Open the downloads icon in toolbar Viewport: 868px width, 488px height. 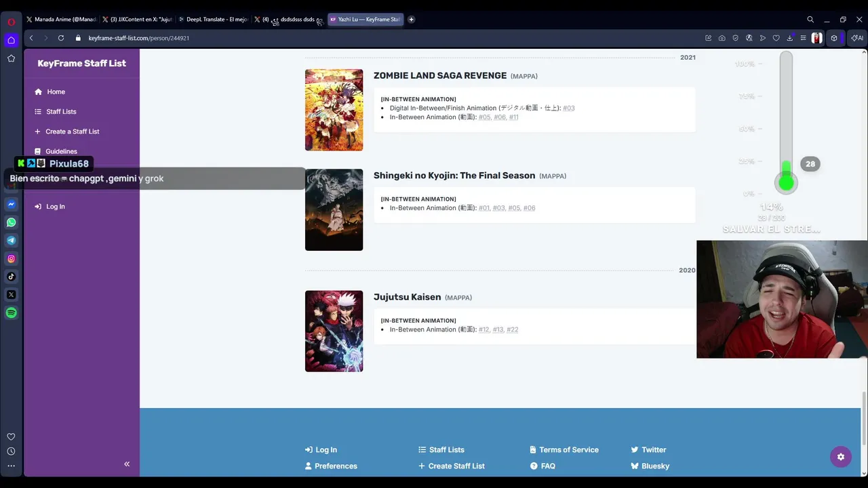click(x=789, y=38)
